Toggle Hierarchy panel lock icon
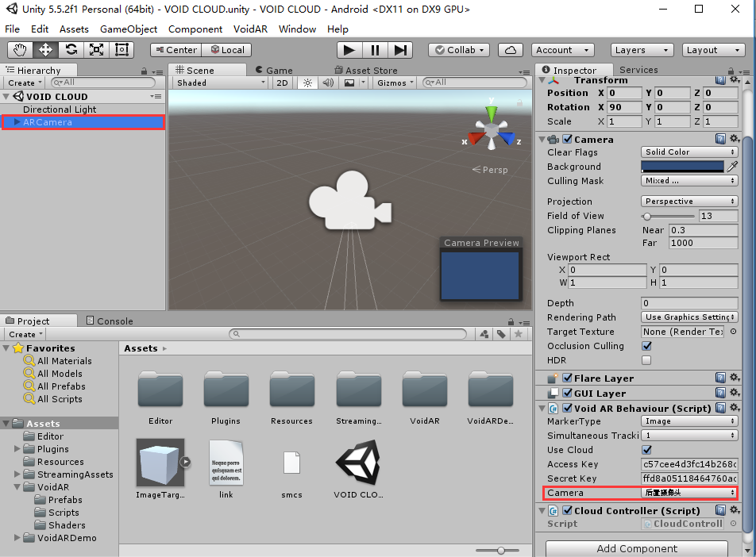This screenshot has height=557, width=756. point(144,71)
